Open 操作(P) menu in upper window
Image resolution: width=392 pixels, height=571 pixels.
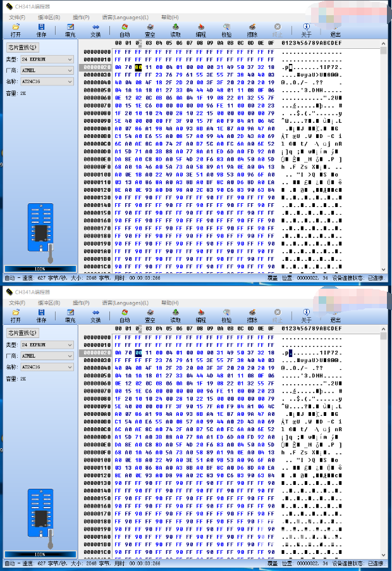pos(81,17)
